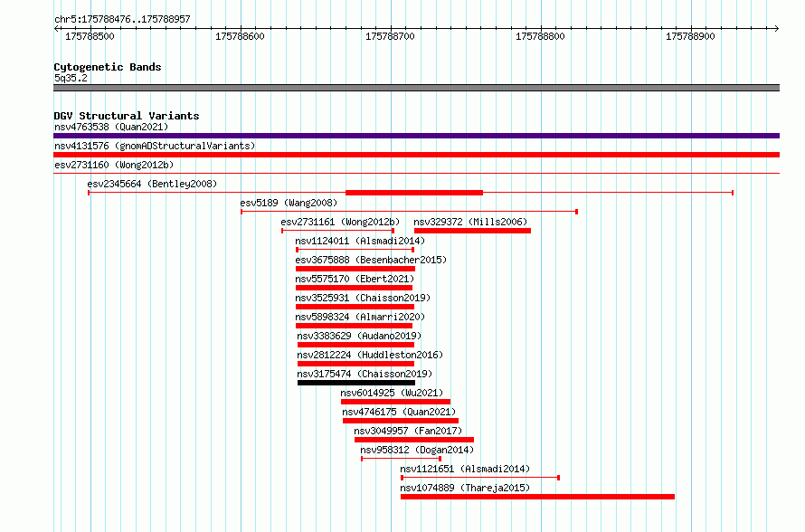Click the gray 5q35.2 cytogenetic band
Viewport: 805px width, 532px height.
point(416,88)
